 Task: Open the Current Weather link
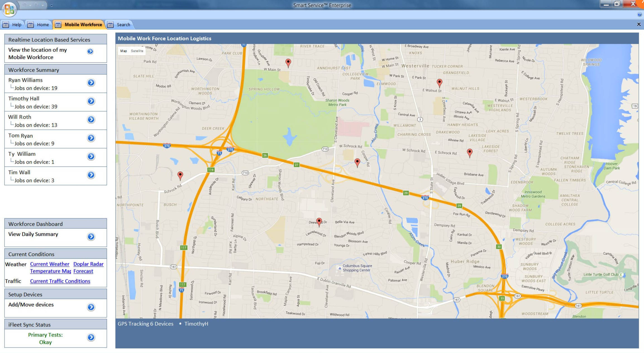(50, 264)
